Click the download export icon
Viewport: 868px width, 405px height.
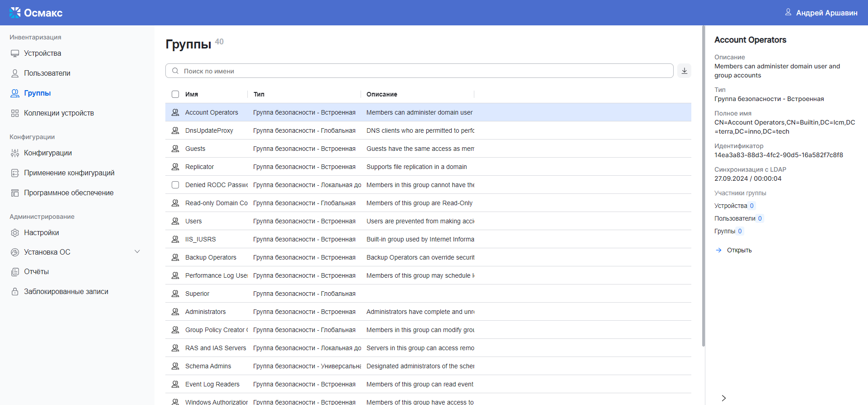point(684,71)
